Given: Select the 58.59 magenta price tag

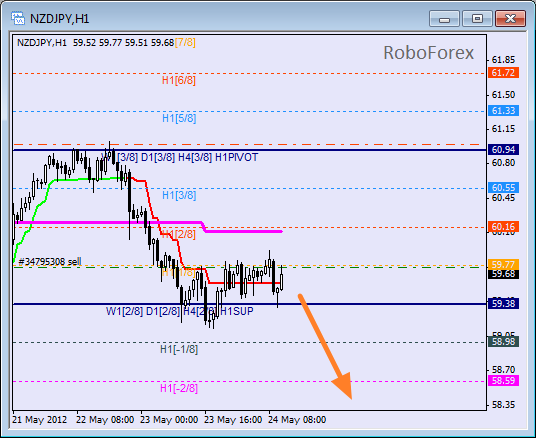Looking at the screenshot, I should coord(504,381).
